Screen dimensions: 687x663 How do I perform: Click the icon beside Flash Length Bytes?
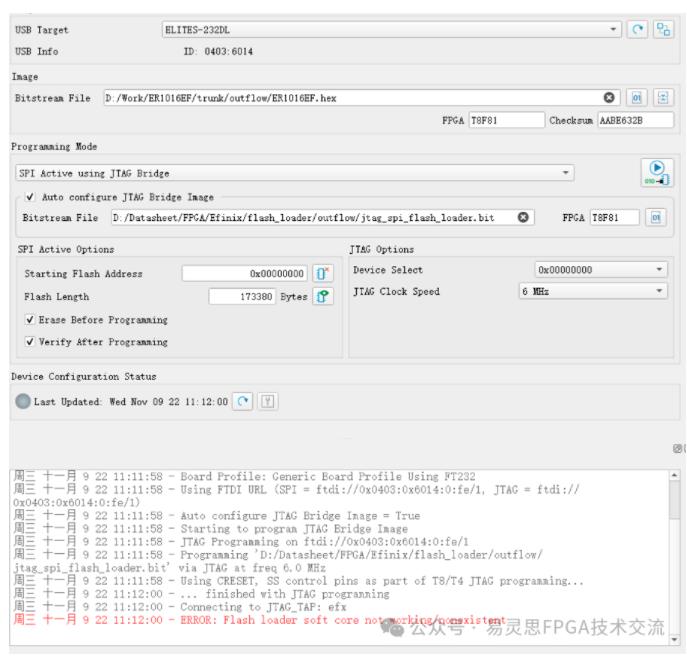pos(322,296)
